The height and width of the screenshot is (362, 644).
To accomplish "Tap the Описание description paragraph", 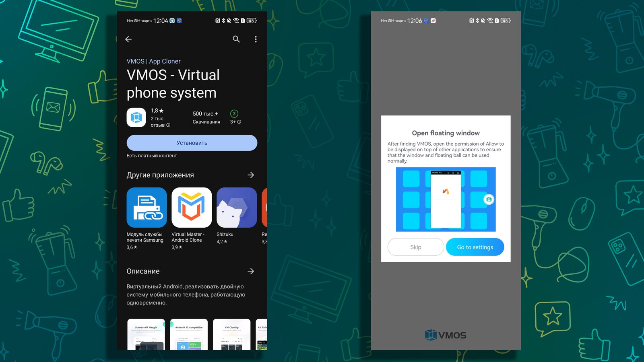I will (186, 294).
